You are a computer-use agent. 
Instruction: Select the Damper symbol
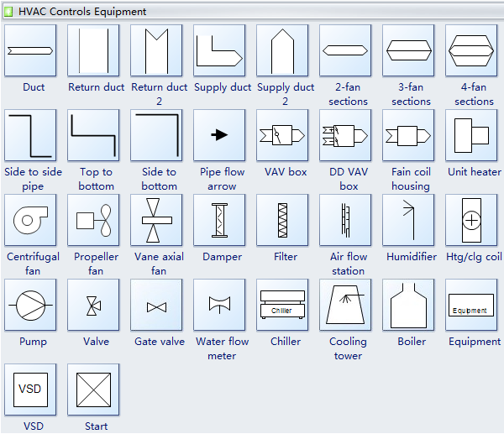[x=219, y=220]
